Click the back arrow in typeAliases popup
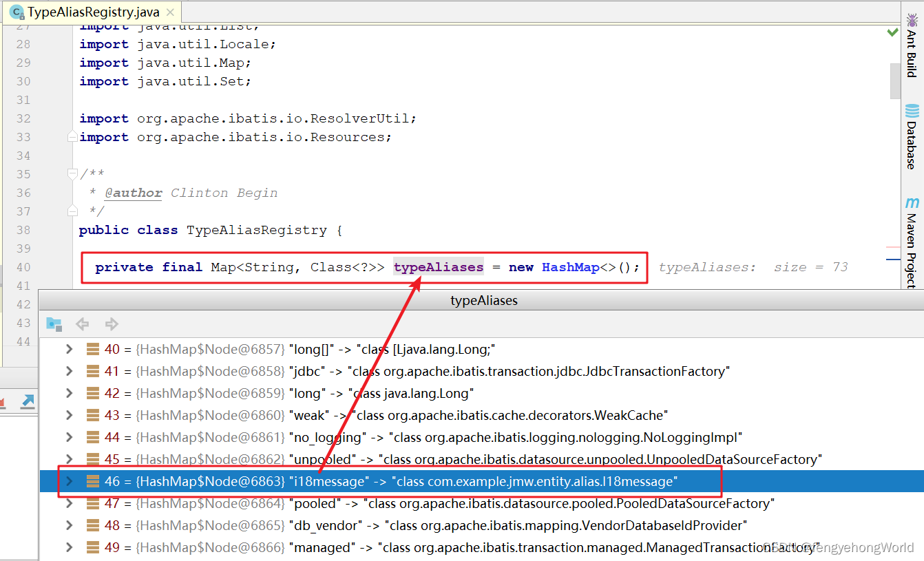This screenshot has width=924, height=561. (x=83, y=324)
